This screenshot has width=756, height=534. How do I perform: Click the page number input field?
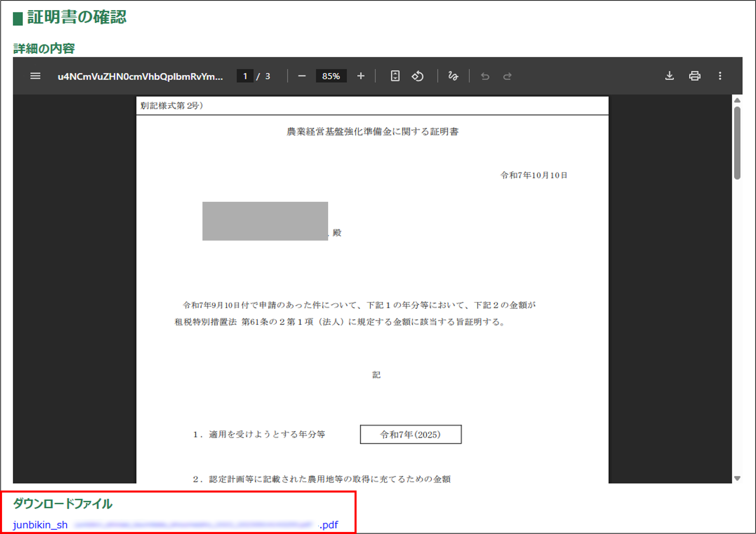click(x=245, y=76)
